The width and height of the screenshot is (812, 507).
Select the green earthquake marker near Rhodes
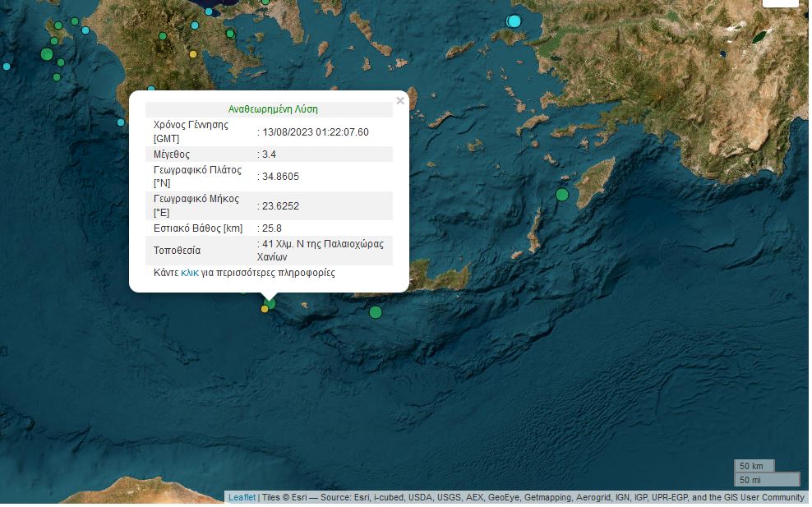[x=562, y=195]
